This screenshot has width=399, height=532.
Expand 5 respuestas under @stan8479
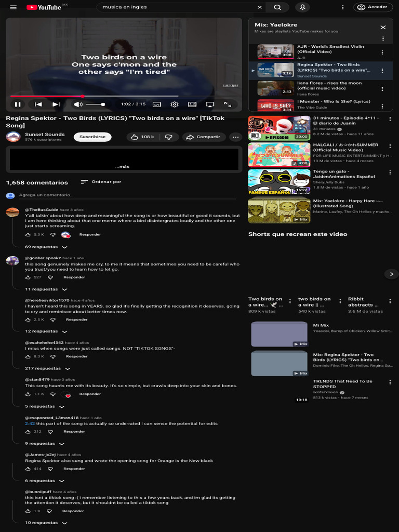point(45,406)
